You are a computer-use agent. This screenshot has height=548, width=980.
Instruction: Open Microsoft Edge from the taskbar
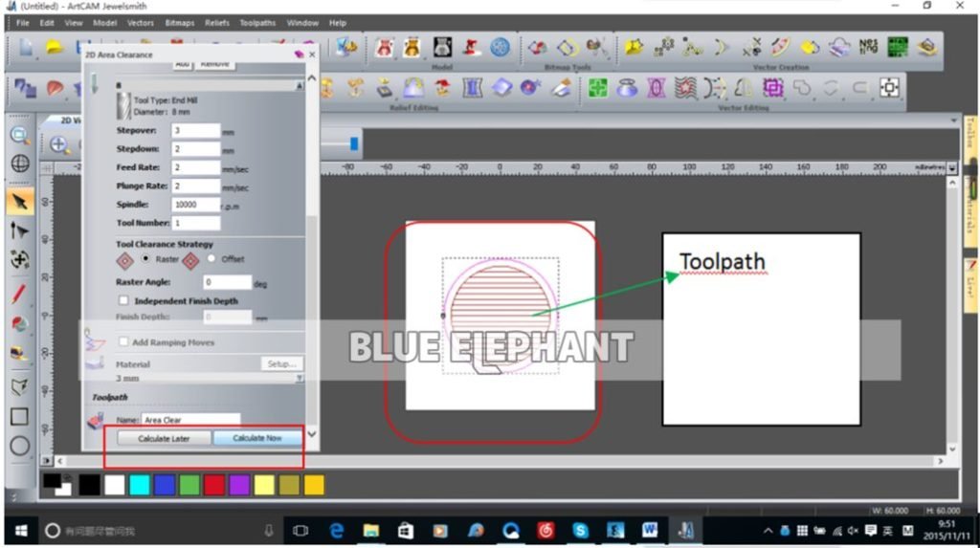point(336,531)
